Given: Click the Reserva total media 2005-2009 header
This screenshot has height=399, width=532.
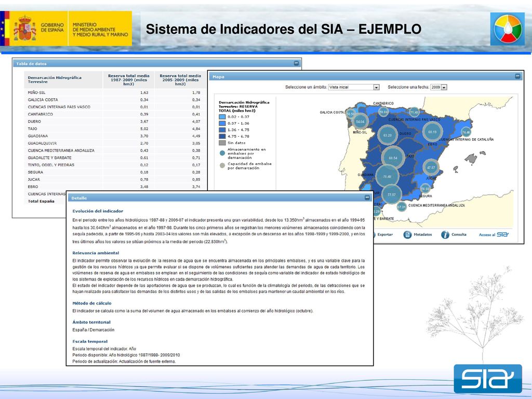Looking at the screenshot, I should (x=180, y=79).
